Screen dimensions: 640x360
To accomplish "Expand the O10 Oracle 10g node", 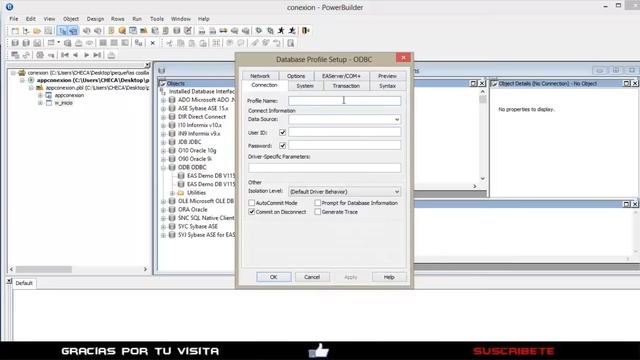I will click(x=164, y=151).
